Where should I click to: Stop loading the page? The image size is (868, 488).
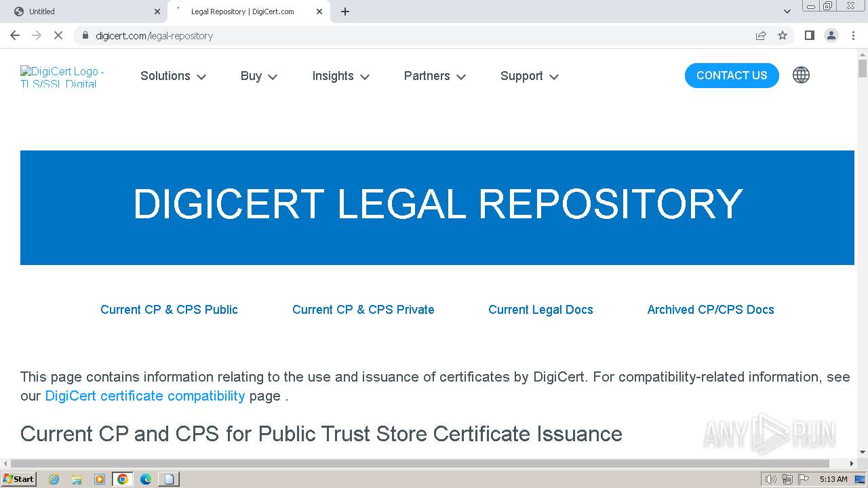[58, 35]
